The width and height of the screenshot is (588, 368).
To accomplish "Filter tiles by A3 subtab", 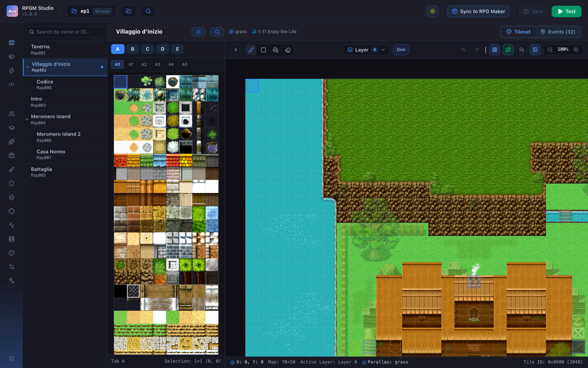I will click(x=157, y=64).
